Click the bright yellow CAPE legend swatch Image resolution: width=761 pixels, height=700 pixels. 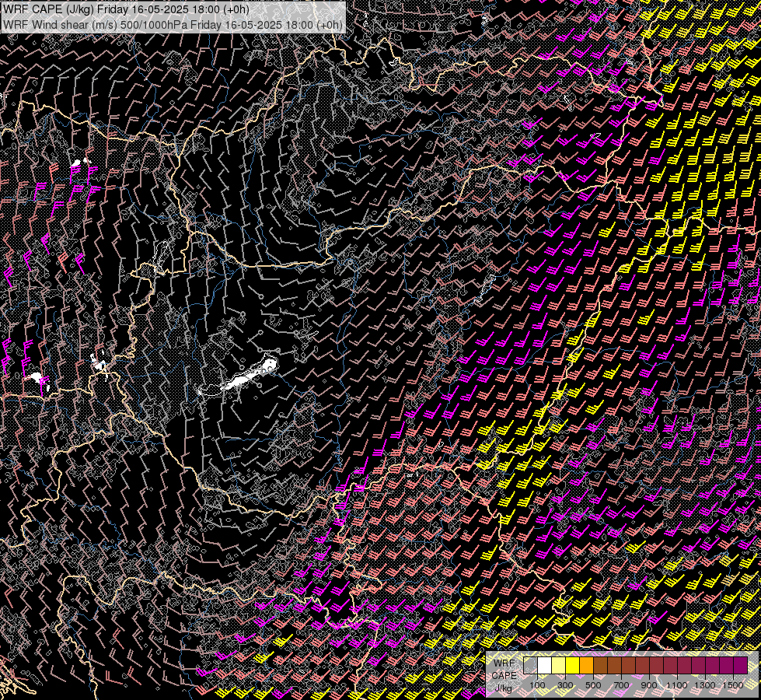[573, 666]
